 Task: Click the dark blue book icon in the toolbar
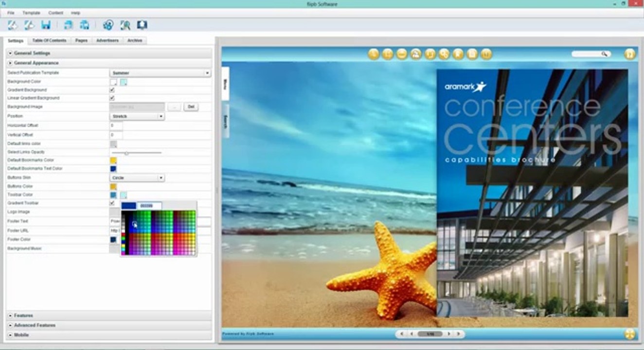click(x=142, y=25)
